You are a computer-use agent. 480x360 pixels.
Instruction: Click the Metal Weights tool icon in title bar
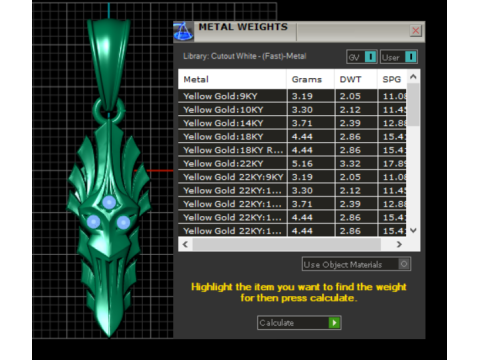tap(183, 32)
